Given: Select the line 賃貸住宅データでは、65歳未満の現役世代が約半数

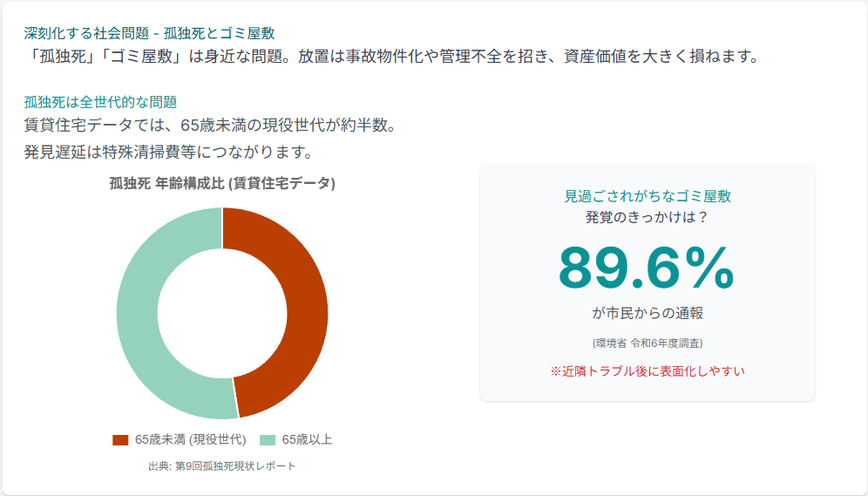Looking at the screenshot, I should [x=212, y=126].
